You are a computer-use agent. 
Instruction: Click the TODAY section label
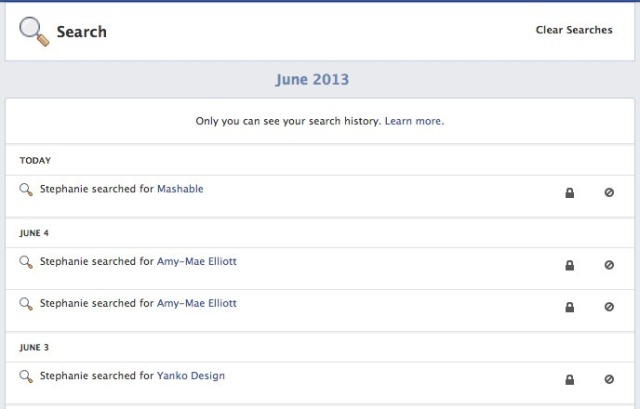pyautogui.click(x=35, y=160)
